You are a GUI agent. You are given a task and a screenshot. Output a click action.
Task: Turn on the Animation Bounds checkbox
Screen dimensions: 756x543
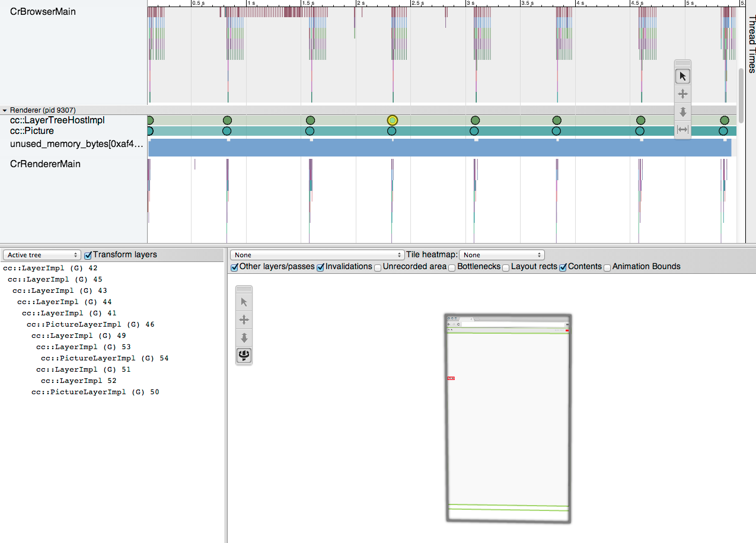[x=607, y=267]
